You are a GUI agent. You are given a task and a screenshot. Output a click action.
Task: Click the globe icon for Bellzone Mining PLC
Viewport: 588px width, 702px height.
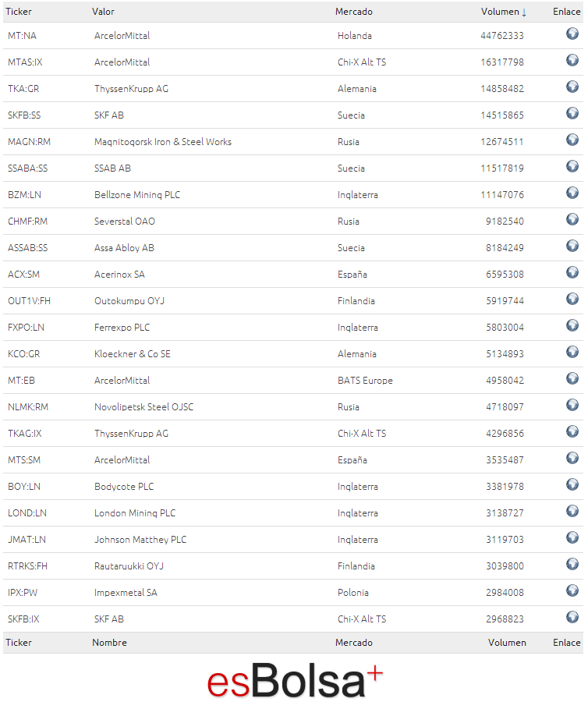(x=572, y=193)
